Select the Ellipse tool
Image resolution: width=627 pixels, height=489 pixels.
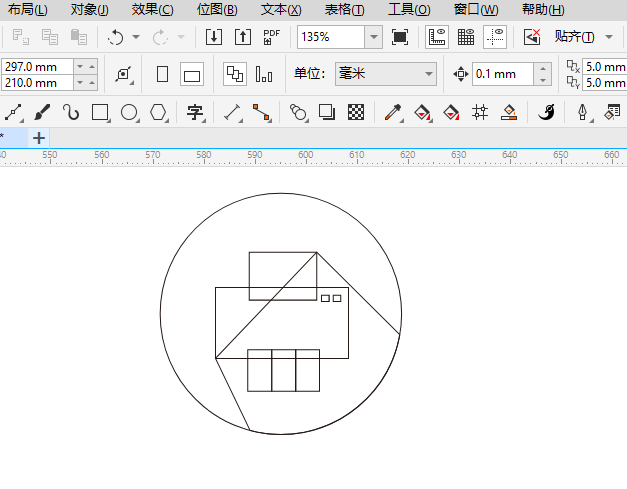click(130, 112)
